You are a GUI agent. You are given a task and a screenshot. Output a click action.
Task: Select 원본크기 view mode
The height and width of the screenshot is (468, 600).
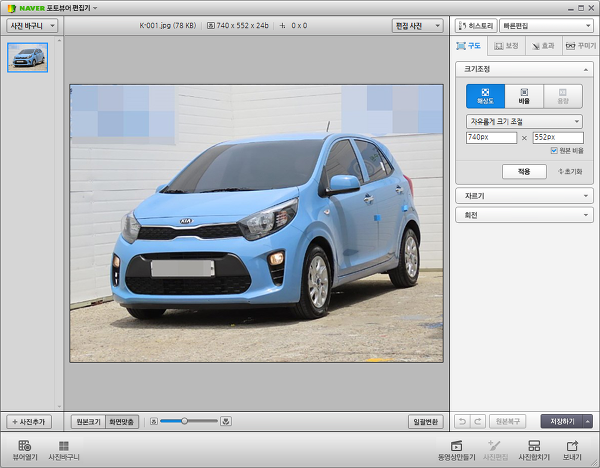(x=88, y=422)
